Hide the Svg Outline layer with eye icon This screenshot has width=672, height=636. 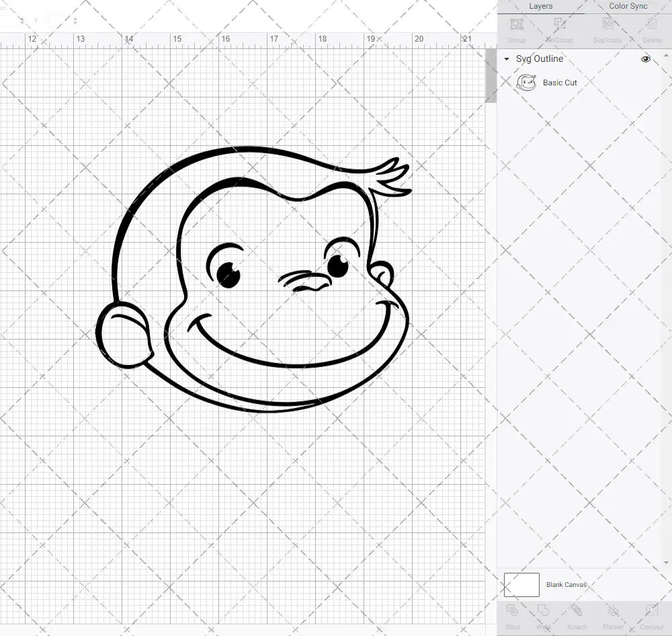(x=646, y=59)
